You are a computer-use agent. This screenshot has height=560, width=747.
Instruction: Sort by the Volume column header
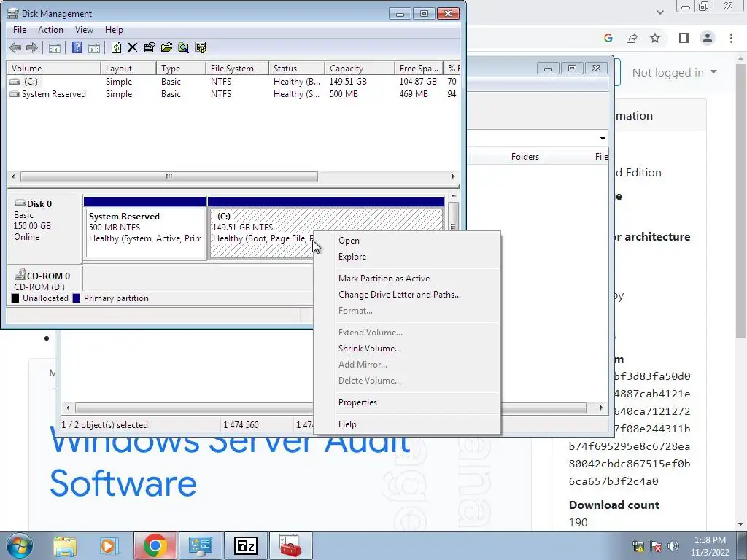coord(54,68)
